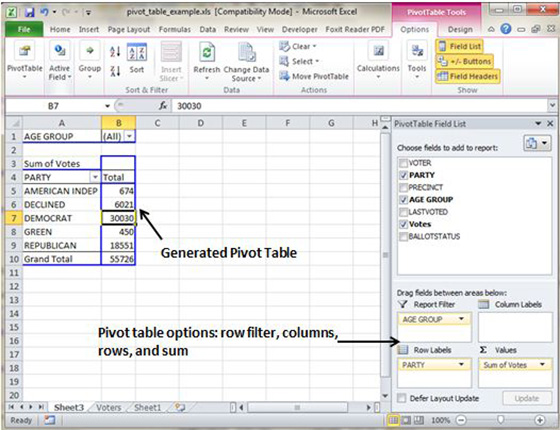Click the Change Data Source icon
The image size is (560, 430).
click(x=246, y=52)
